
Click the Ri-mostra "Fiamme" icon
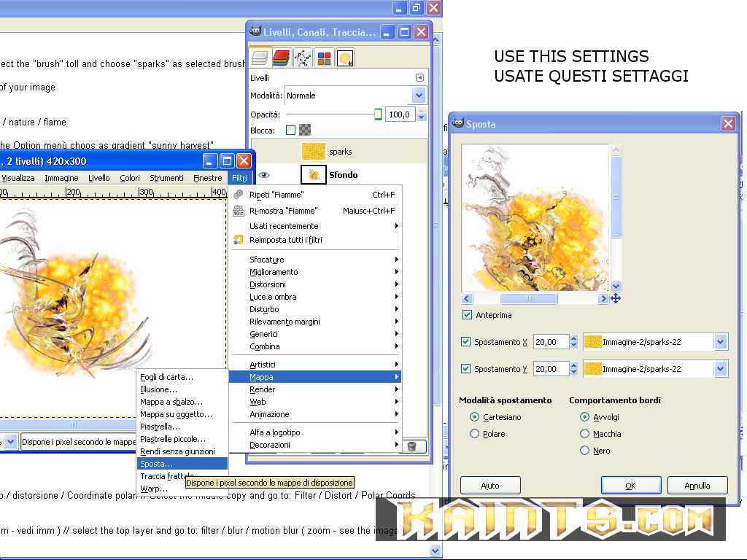(239, 211)
